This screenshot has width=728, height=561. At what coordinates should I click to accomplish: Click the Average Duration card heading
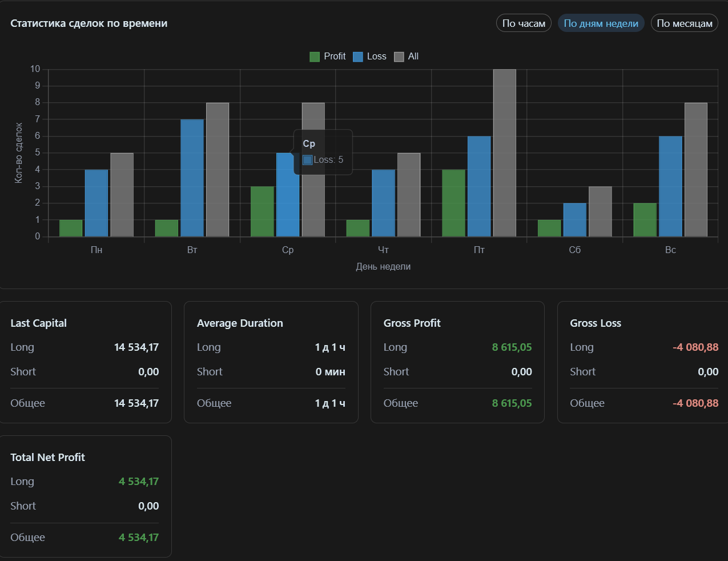pyautogui.click(x=240, y=323)
